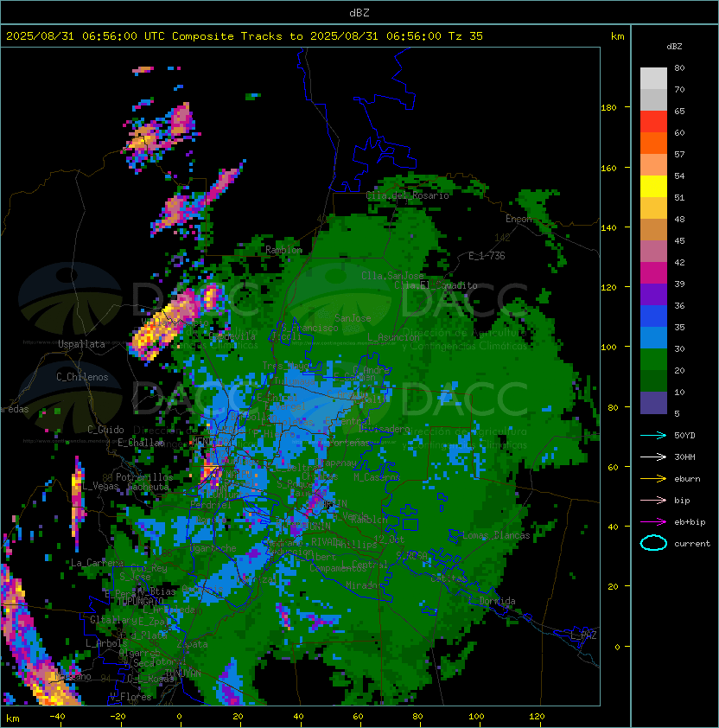Click the 'C_Chilenos' map label

pos(82,376)
